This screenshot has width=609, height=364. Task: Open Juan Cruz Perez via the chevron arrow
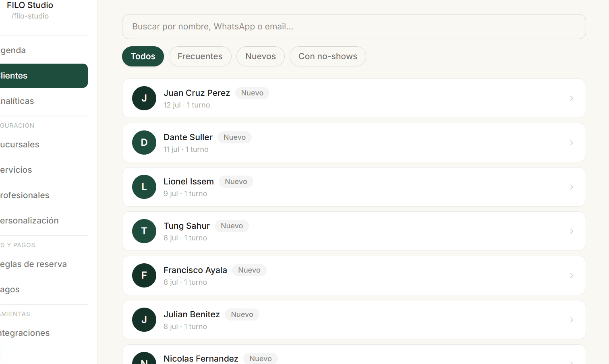click(572, 98)
